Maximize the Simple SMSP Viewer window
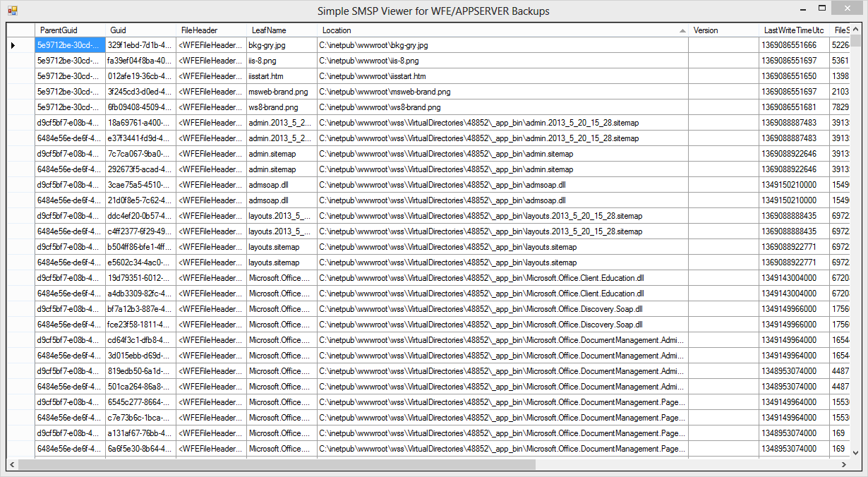The image size is (868, 477). click(x=822, y=10)
